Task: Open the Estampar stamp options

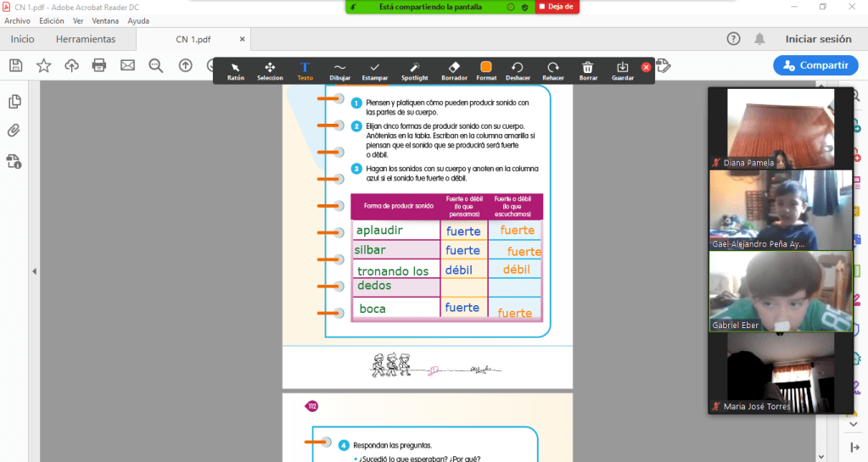Action: pyautogui.click(x=375, y=70)
